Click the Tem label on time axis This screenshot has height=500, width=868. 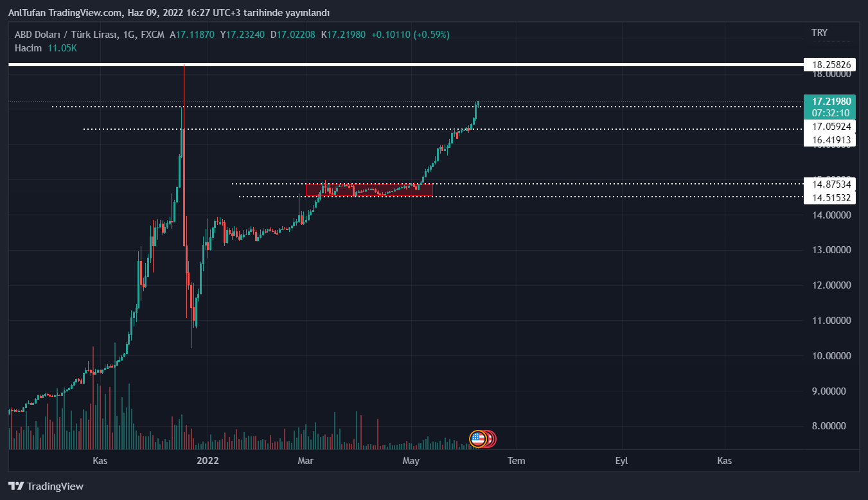(515, 461)
